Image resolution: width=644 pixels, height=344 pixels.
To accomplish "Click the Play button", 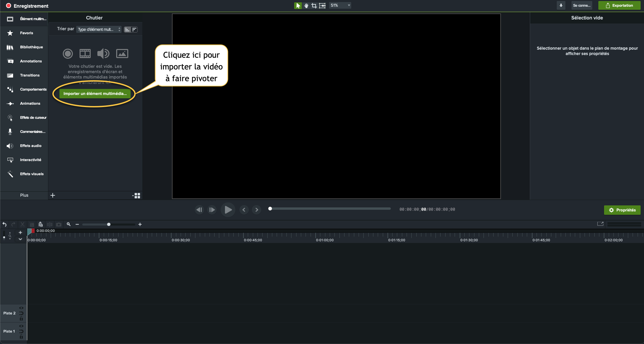I will (228, 210).
